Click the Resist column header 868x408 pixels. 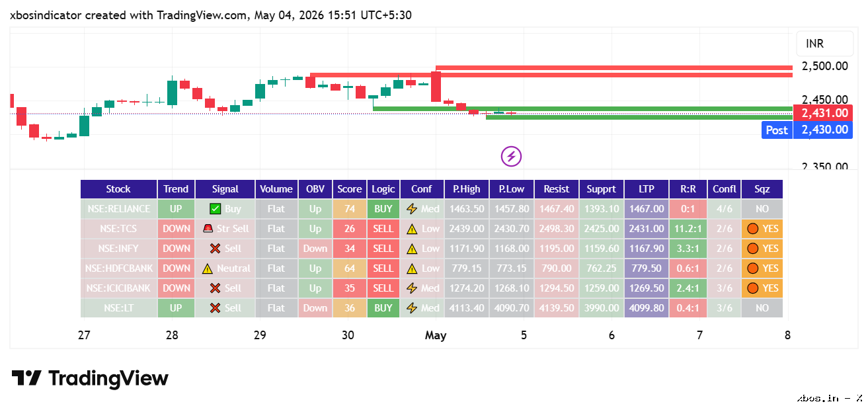pyautogui.click(x=557, y=189)
